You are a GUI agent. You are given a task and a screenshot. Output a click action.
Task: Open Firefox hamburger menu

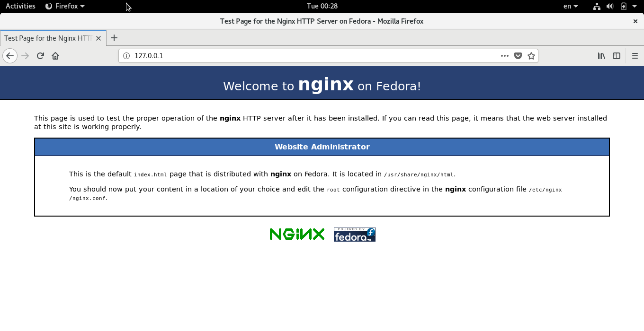(635, 56)
